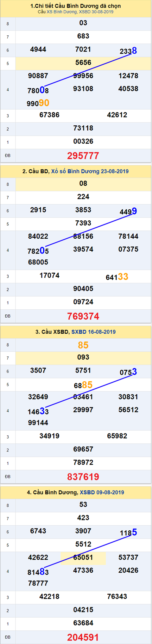Click number 90405
Screen dimensions: 152x644
(x=83, y=289)
